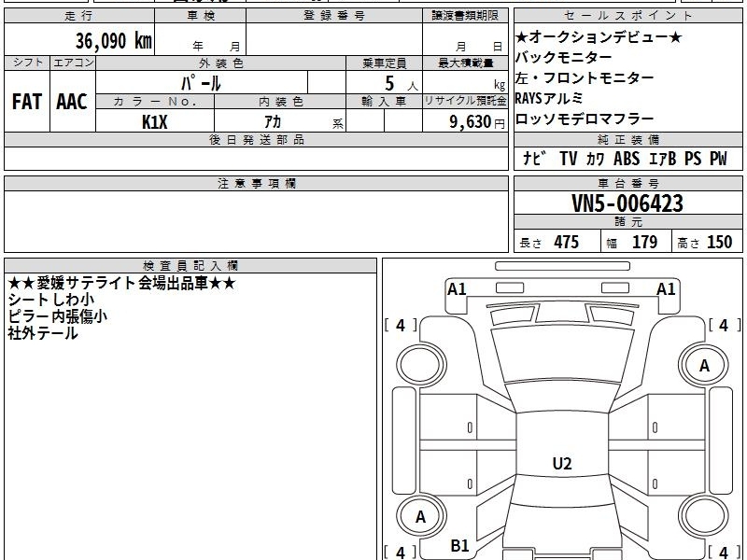
Task: Click the U2 mark on the car diagram roof
Action: coord(562,464)
